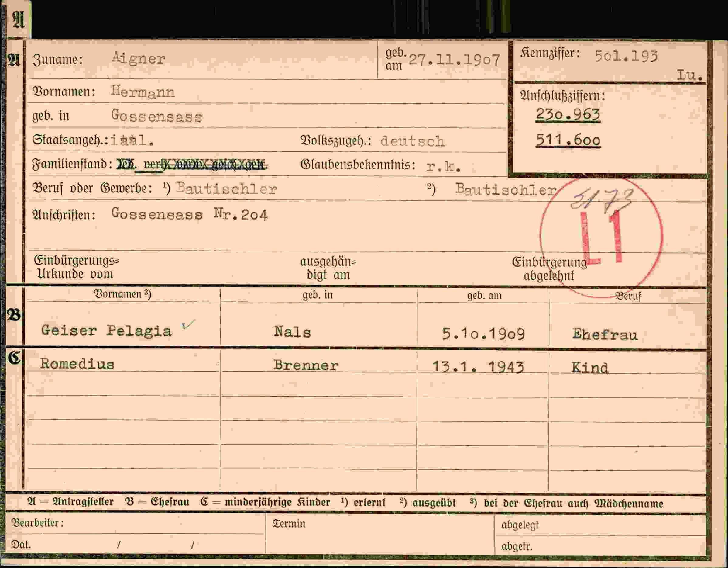The height and width of the screenshot is (568, 728).
Task: Click the "Einbürgerung abgelehnt" label
Action: click(549, 269)
